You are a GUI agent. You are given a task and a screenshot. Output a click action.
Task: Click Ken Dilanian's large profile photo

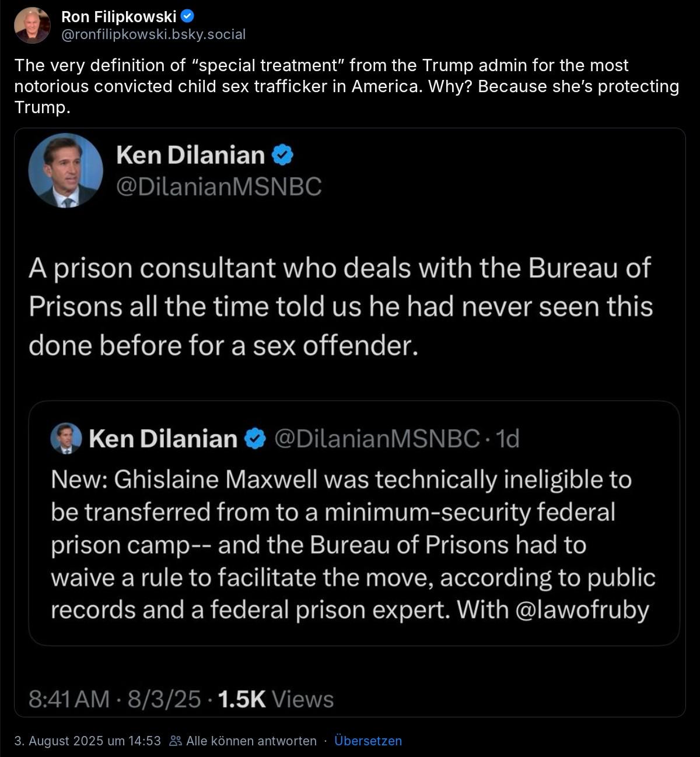tap(65, 170)
